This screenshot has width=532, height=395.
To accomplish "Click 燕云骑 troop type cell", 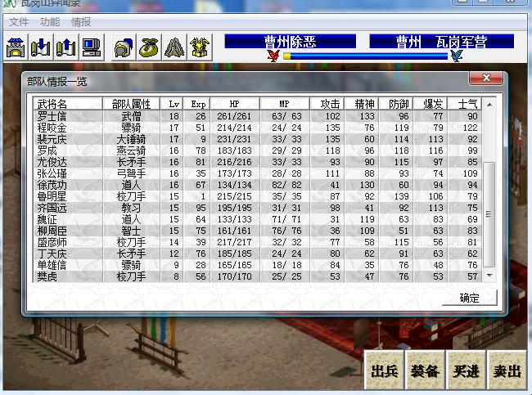I will pos(131,150).
